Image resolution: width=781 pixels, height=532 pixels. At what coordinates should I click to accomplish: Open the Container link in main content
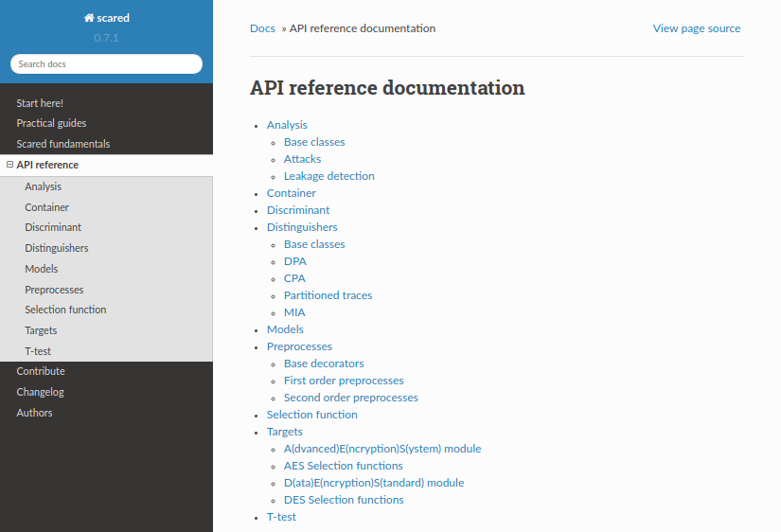click(292, 193)
